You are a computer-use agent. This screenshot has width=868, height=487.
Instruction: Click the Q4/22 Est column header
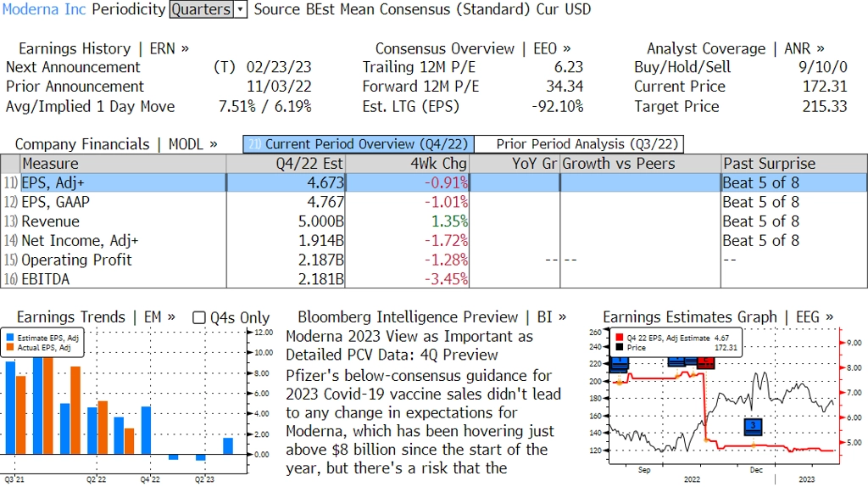coord(286,164)
